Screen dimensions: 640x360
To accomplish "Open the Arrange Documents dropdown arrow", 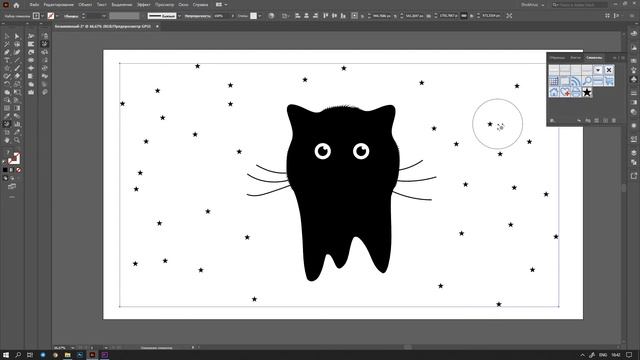I will click(226, 5).
